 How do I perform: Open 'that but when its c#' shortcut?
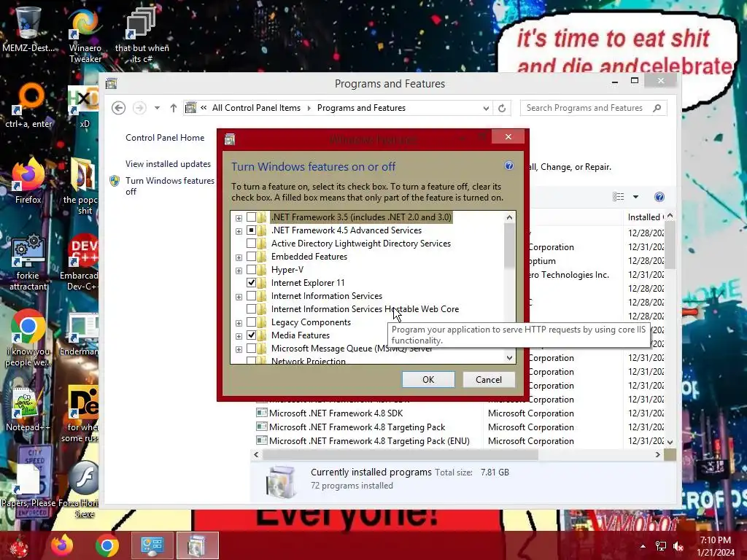click(x=142, y=34)
